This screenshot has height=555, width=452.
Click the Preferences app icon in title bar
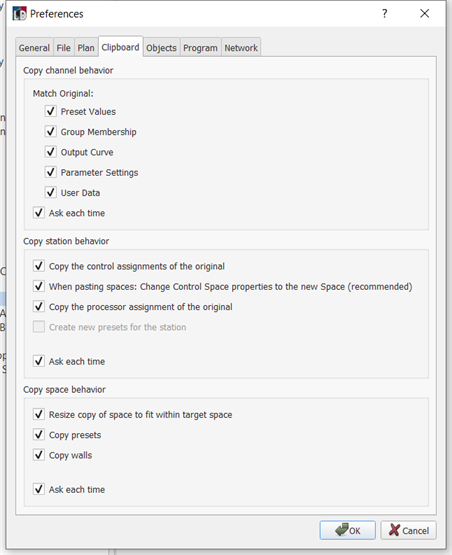(x=19, y=14)
